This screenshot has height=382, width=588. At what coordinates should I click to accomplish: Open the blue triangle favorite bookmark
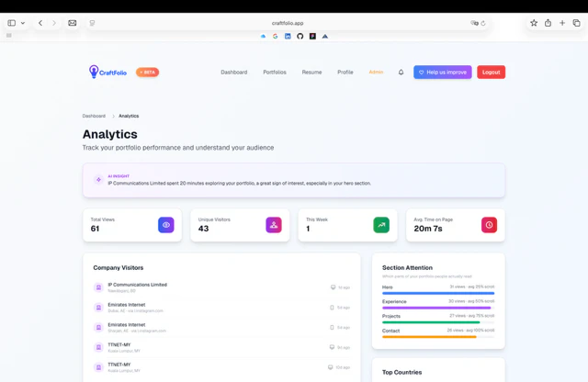325,37
